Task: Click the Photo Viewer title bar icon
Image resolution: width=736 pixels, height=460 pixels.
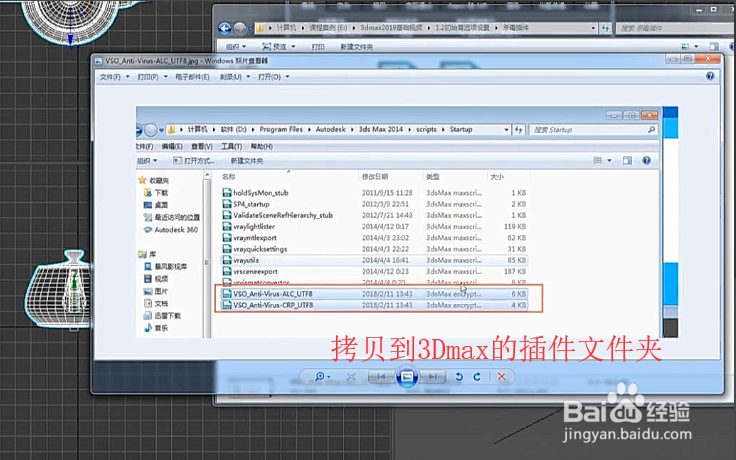Action: [99, 61]
